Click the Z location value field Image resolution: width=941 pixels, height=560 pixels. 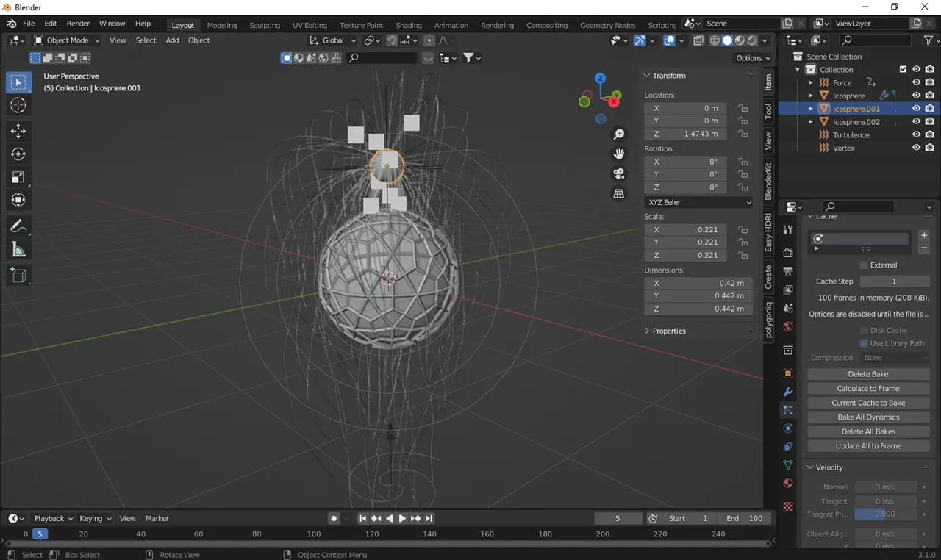click(x=686, y=134)
